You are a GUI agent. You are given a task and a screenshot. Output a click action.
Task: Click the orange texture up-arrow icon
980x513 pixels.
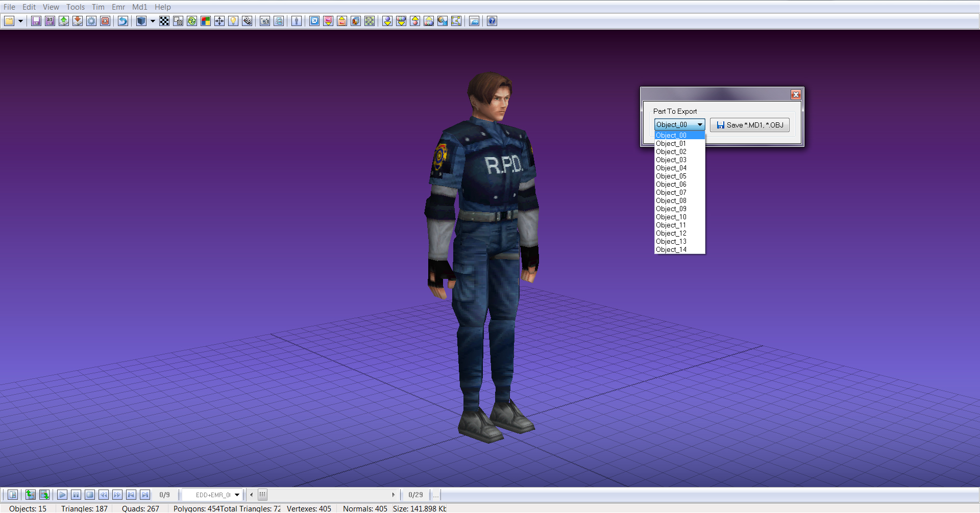[x=342, y=21]
